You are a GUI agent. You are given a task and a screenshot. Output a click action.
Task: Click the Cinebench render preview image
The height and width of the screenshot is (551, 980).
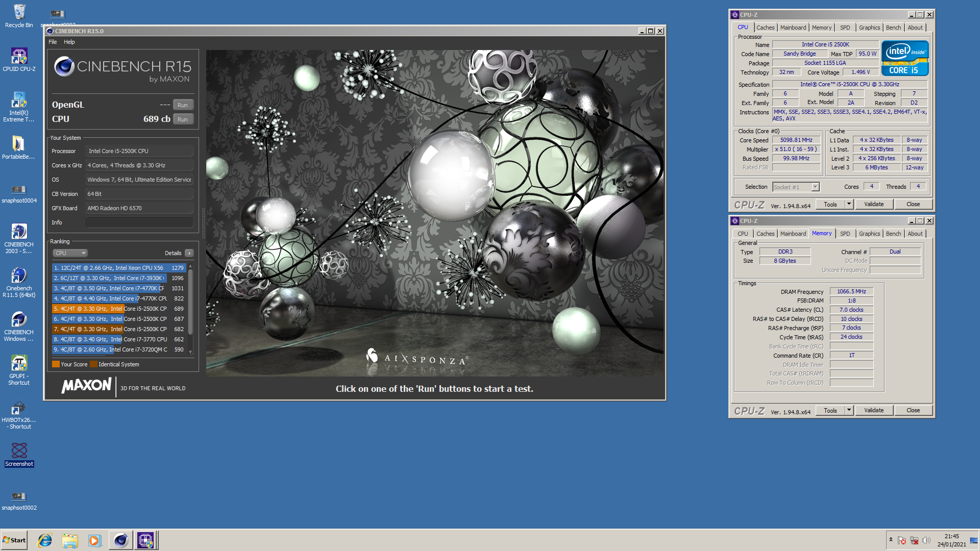tap(435, 213)
